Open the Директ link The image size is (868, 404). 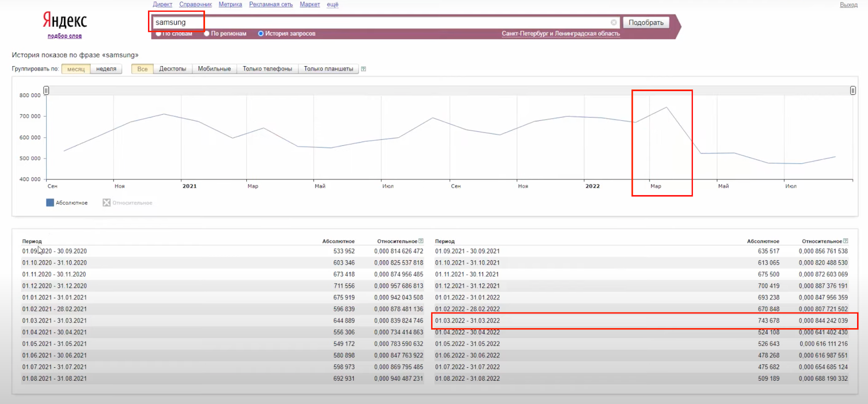[x=162, y=4]
